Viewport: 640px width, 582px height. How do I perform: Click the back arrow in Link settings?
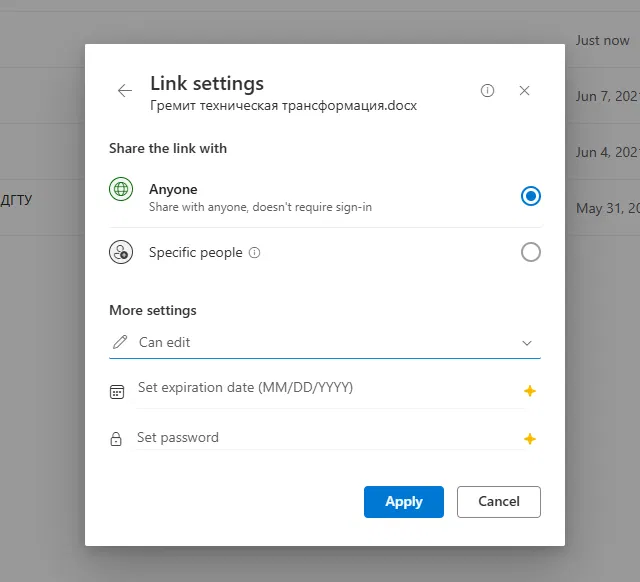[x=125, y=91]
